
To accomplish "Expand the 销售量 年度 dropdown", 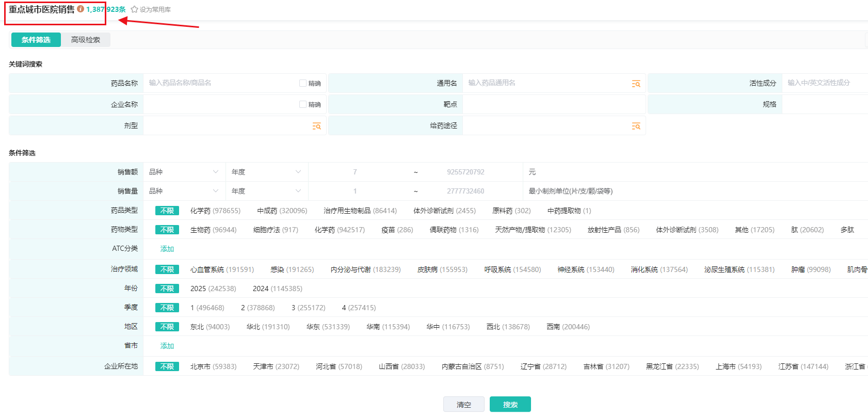I will 266,191.
